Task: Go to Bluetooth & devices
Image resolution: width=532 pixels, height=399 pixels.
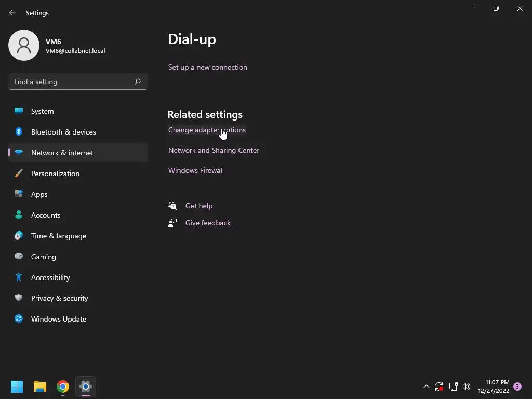Action: click(x=78, y=132)
